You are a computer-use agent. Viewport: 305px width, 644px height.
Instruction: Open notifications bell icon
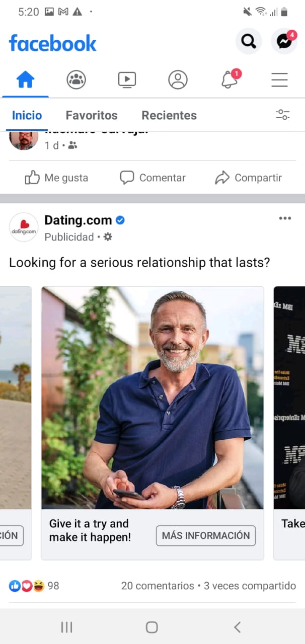point(230,79)
